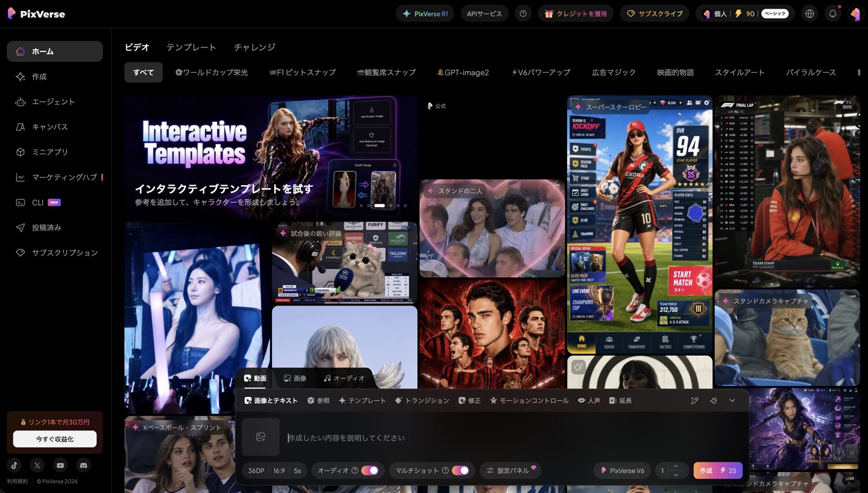Switch to オーディオ generation tab

(x=344, y=378)
